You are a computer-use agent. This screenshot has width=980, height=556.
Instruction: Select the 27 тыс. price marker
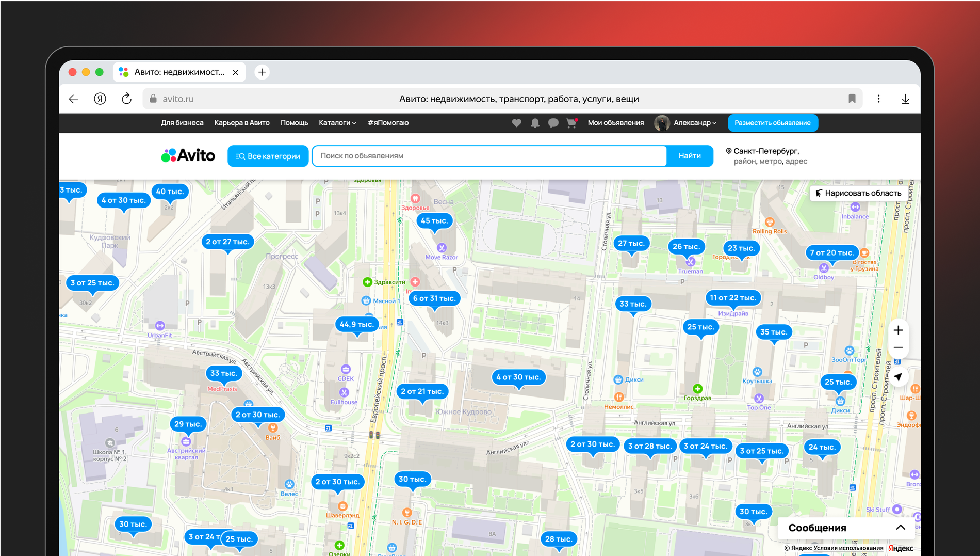click(x=631, y=243)
